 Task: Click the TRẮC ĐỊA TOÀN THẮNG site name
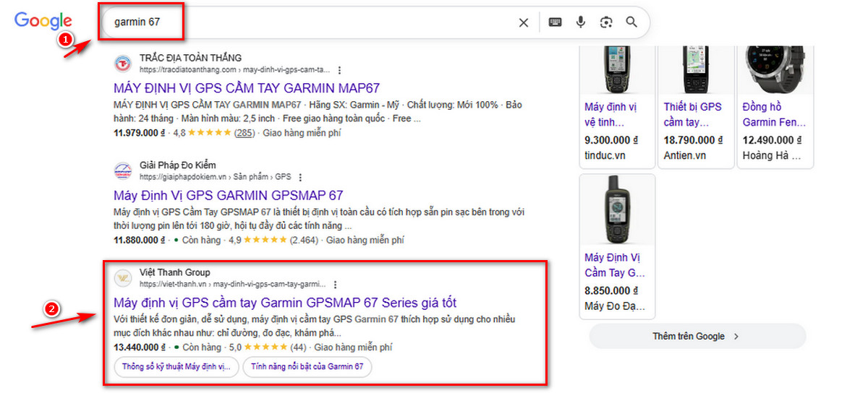190,58
